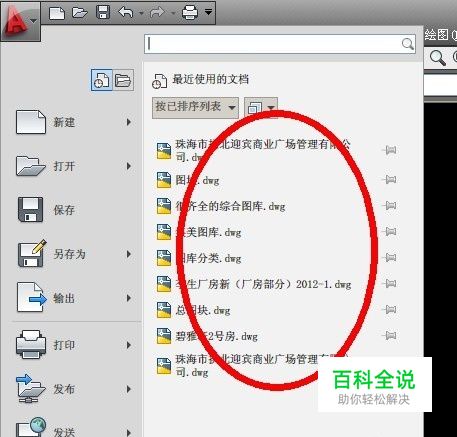457x437 pixels.
Task: Click the dwg file icon beside 图块.dwg
Action: [x=164, y=180]
